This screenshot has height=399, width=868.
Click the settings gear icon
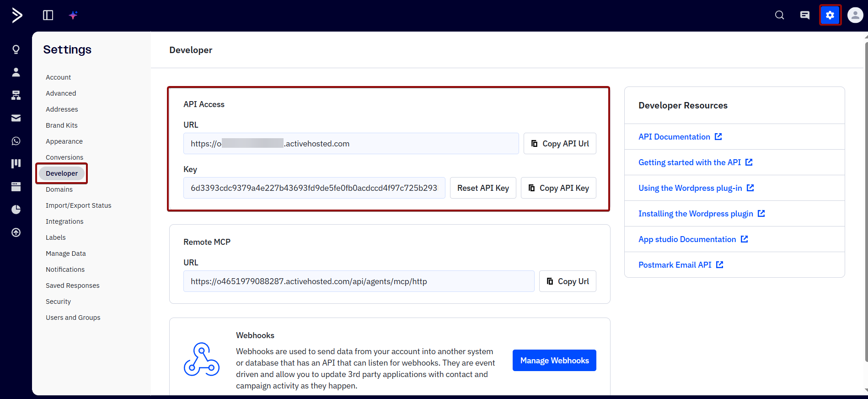(830, 16)
